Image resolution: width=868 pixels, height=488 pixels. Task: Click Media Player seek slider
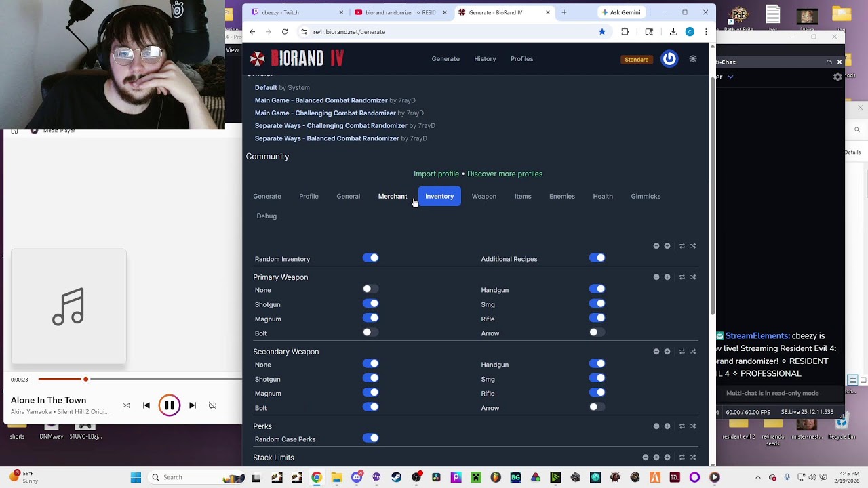pyautogui.click(x=140, y=379)
